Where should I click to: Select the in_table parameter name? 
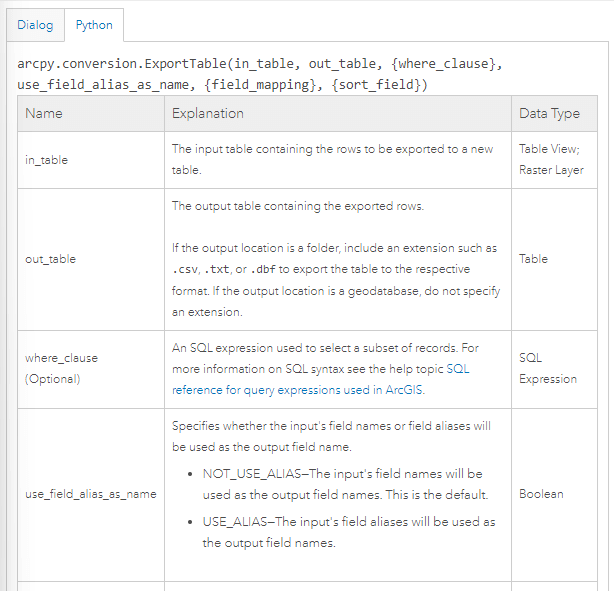[x=46, y=160]
